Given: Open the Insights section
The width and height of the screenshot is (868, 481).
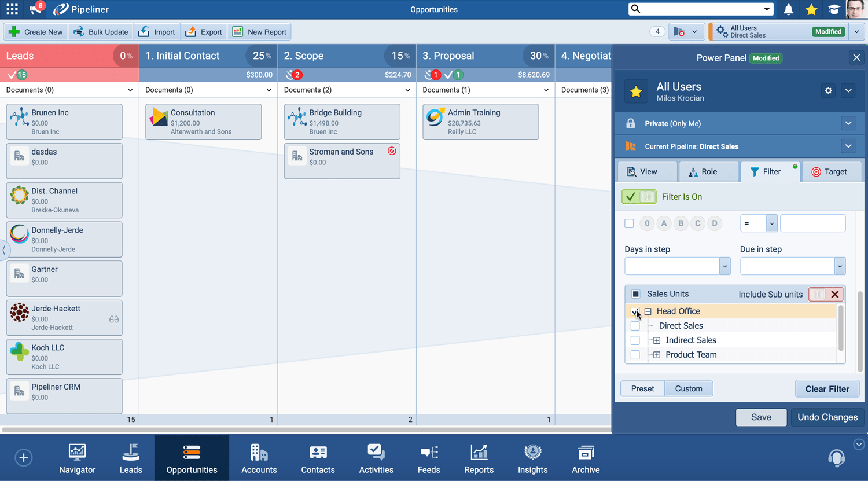Looking at the screenshot, I should 532,458.
